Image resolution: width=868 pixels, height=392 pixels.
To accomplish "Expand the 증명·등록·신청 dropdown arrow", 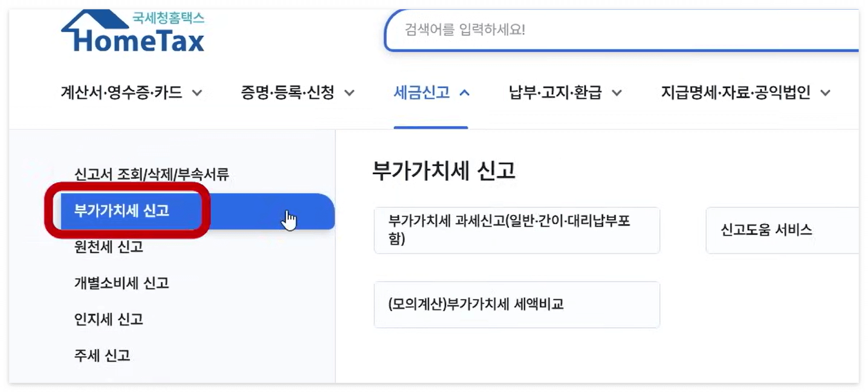I will (x=349, y=93).
